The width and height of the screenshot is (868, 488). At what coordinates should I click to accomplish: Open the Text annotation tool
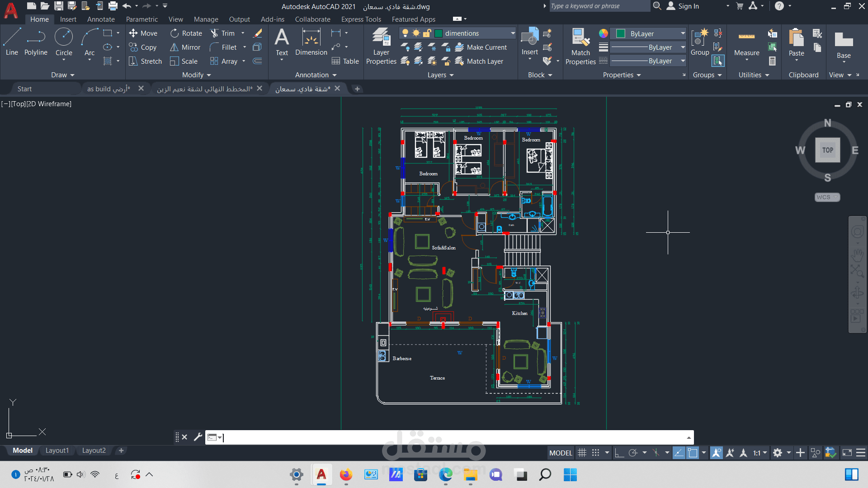click(282, 42)
